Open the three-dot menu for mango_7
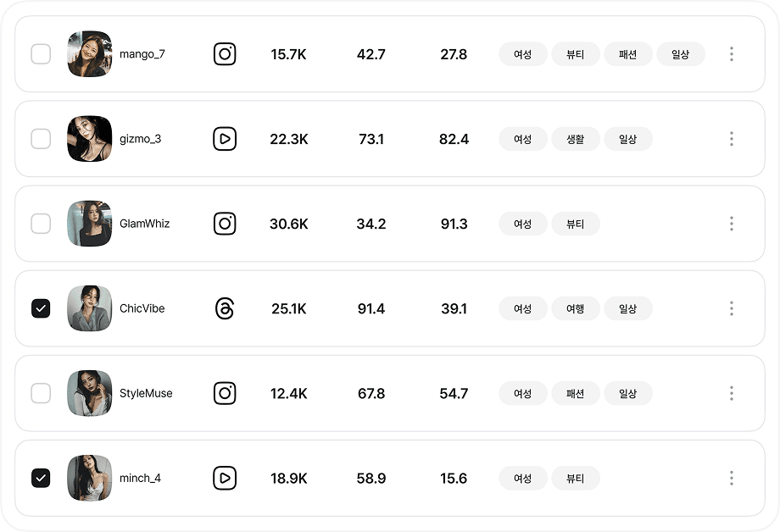Screen dimensions: 780x532 tap(731, 54)
